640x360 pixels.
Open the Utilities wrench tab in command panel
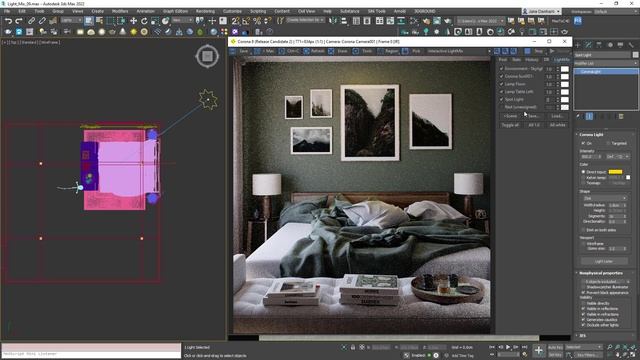pyautogui.click(x=631, y=45)
